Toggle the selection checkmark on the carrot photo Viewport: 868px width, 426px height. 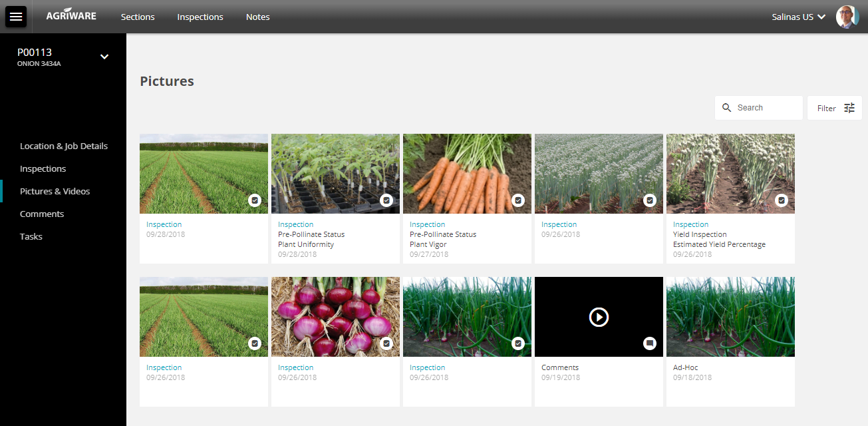click(518, 200)
